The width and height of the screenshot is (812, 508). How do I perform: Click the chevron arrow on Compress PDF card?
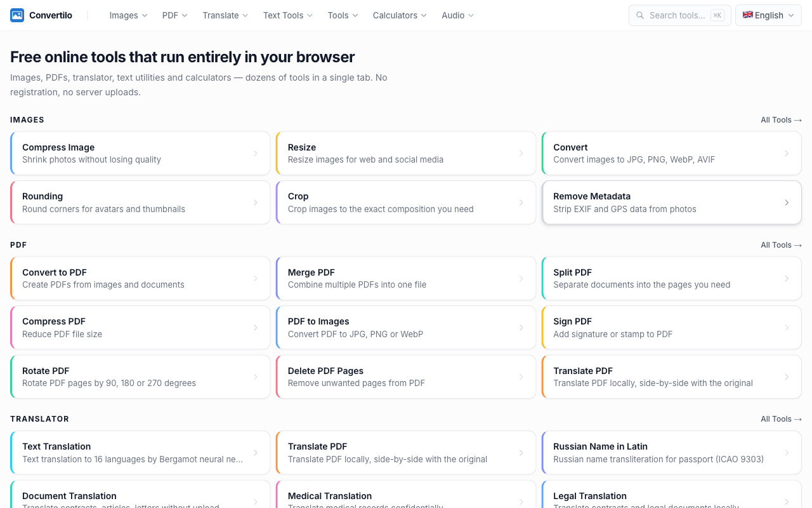pyautogui.click(x=256, y=328)
